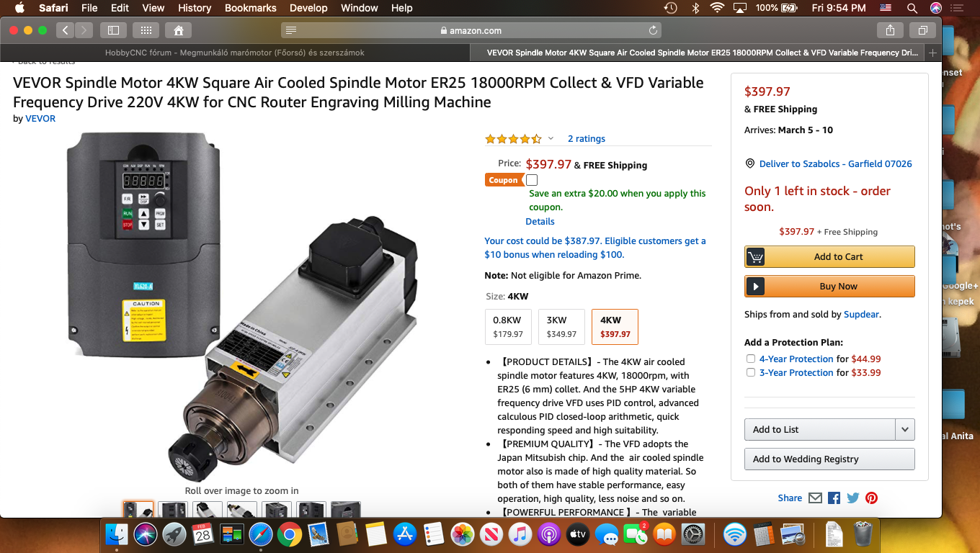Screen dimensions: 980x553
Task: Open the Bookmarks menu in menu bar
Action: (251, 8)
